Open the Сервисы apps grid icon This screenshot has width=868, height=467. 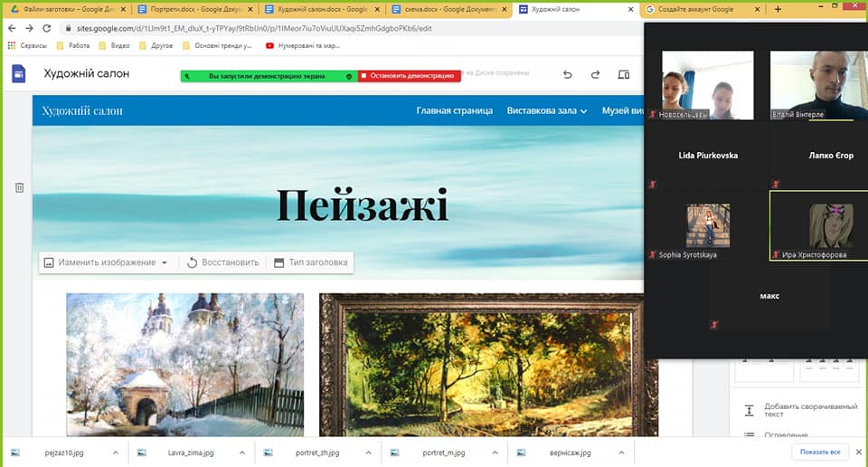click(12, 45)
